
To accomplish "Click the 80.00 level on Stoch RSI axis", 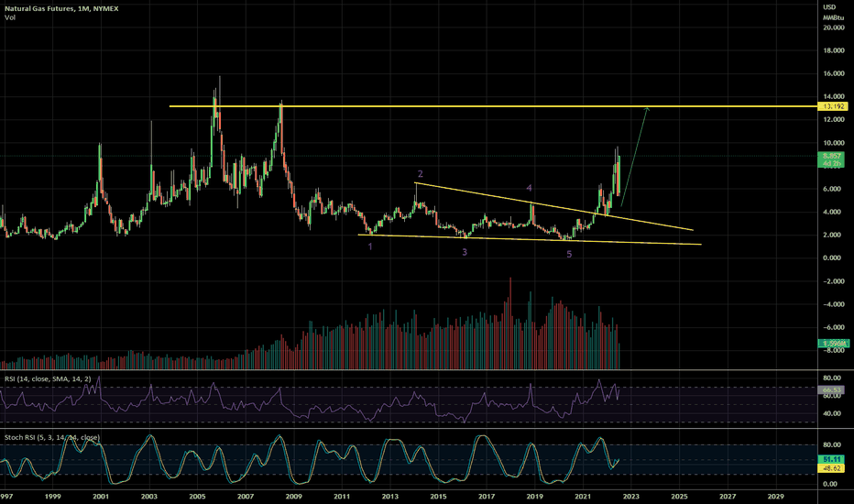I will (x=832, y=444).
